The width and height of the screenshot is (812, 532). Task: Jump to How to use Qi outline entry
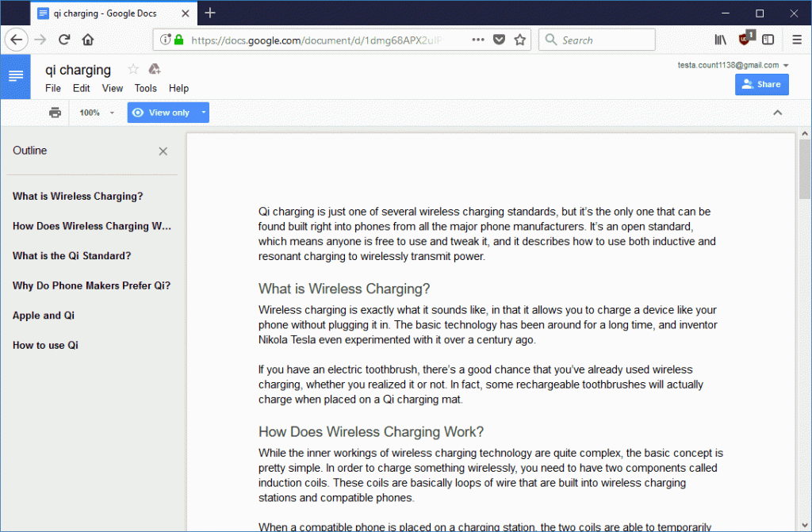tap(45, 345)
